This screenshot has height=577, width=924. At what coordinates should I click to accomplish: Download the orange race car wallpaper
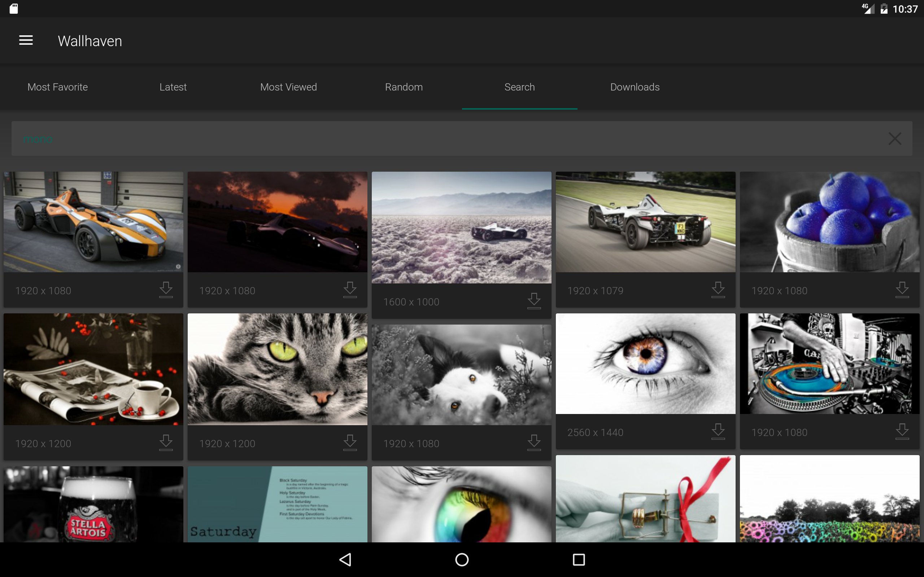coord(166,290)
